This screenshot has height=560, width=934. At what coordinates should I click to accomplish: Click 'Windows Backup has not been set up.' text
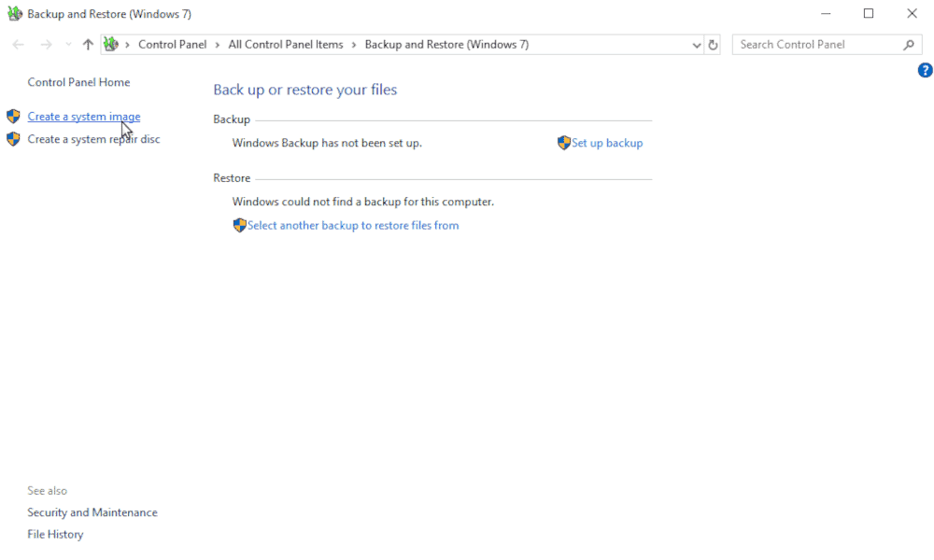coord(327,143)
